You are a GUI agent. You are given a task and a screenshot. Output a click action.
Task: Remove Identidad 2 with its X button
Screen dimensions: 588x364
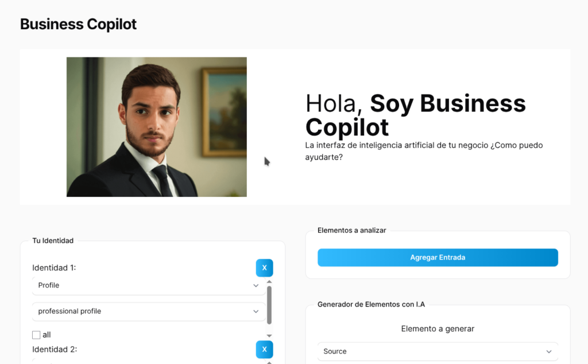pyautogui.click(x=264, y=350)
